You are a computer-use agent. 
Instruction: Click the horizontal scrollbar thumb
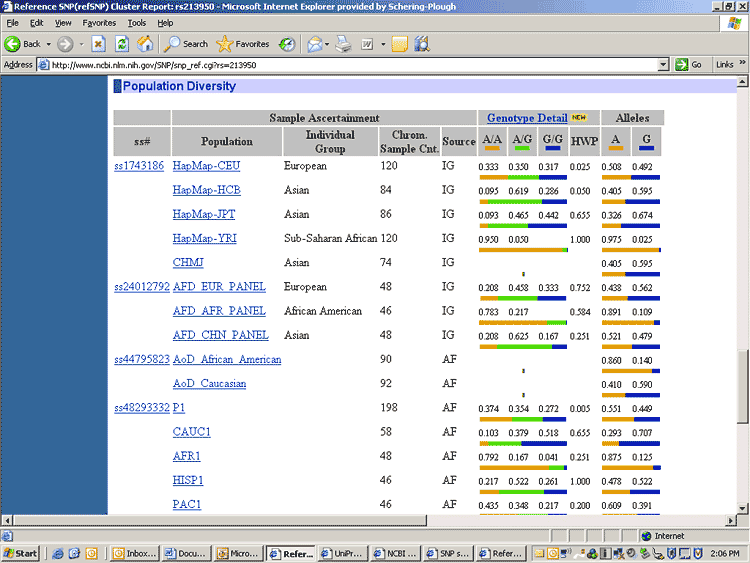coord(220,520)
